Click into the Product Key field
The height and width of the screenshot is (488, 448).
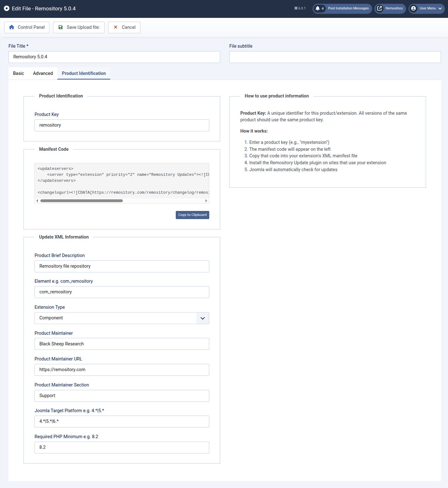point(122,125)
